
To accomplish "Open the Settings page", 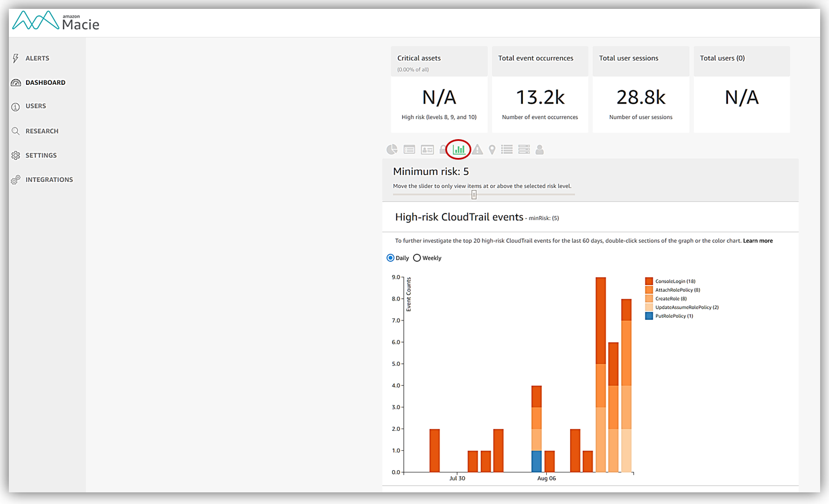I will (40, 155).
